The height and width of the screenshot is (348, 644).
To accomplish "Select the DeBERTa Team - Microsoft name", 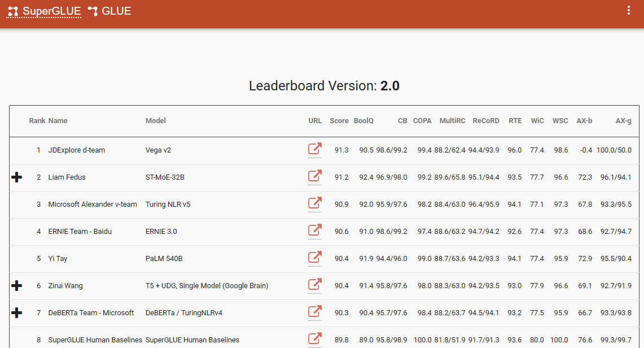I will click(91, 312).
